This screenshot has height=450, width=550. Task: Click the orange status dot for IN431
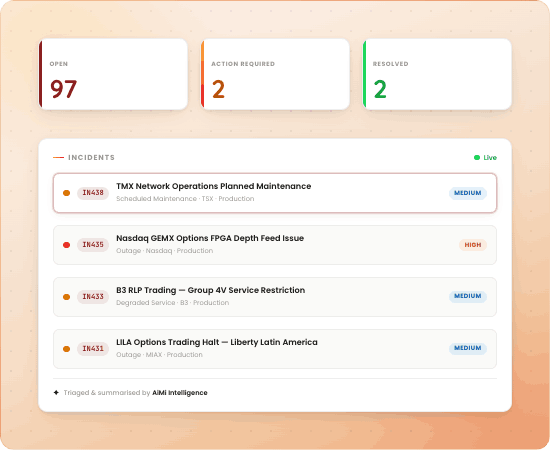(66, 349)
